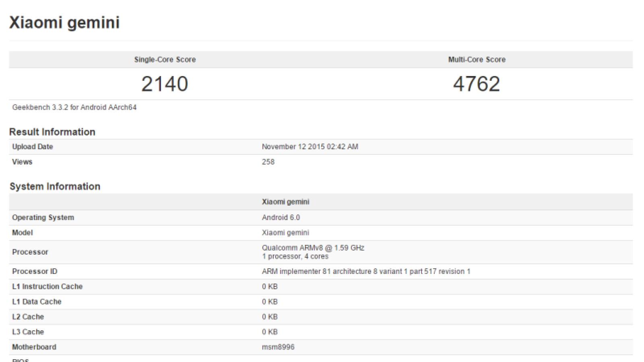Select the L1 Instruction Cache '0 KB' value

click(270, 286)
